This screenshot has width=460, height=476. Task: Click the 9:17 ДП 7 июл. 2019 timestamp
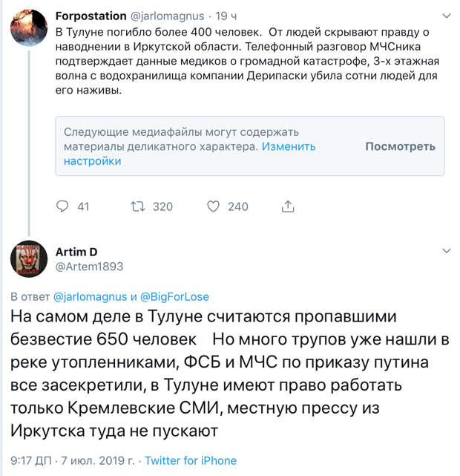73,460
